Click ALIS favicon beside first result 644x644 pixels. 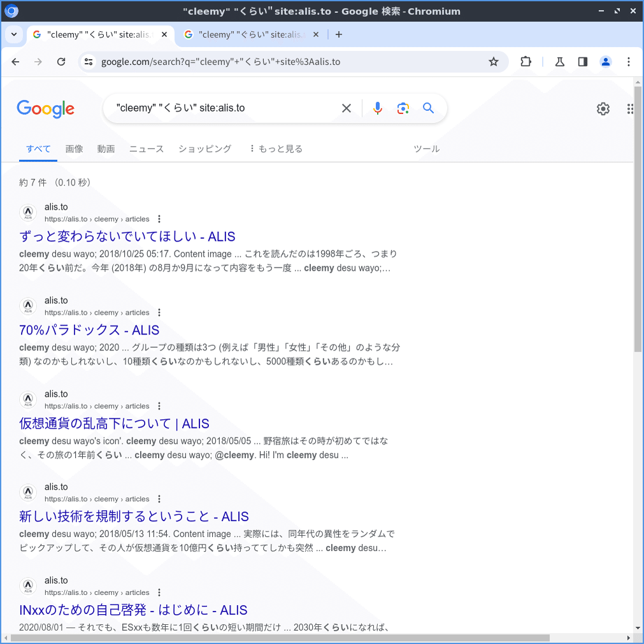[28, 212]
